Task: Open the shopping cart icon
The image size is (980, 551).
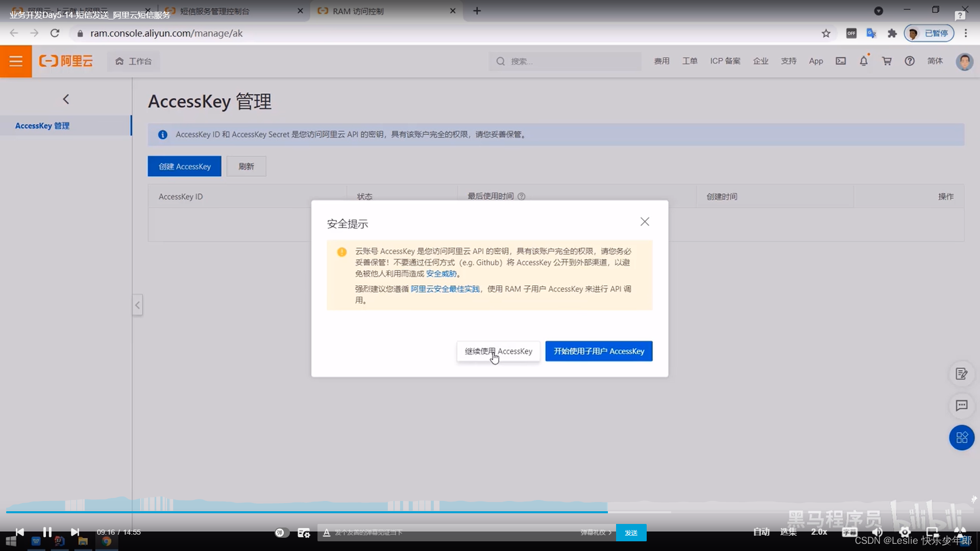Action: (x=887, y=61)
